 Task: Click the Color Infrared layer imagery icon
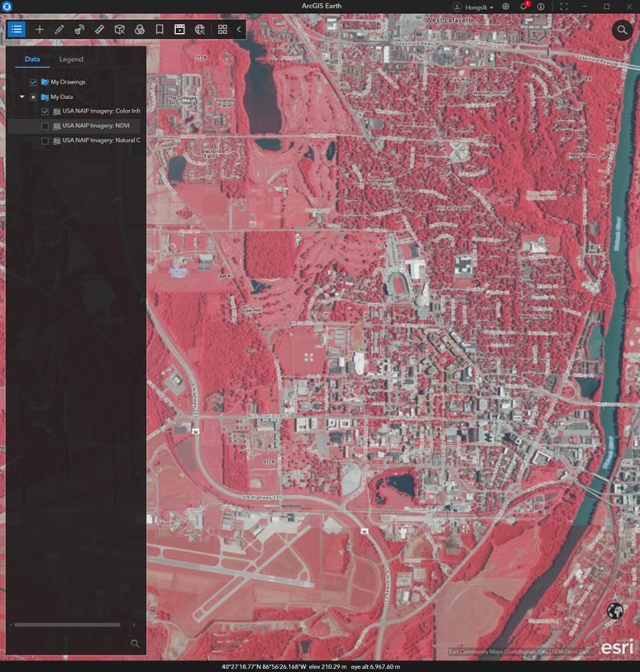click(x=56, y=112)
